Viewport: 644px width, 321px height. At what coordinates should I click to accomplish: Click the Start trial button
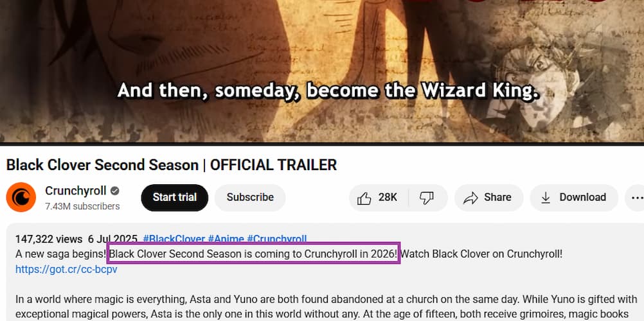click(x=175, y=198)
